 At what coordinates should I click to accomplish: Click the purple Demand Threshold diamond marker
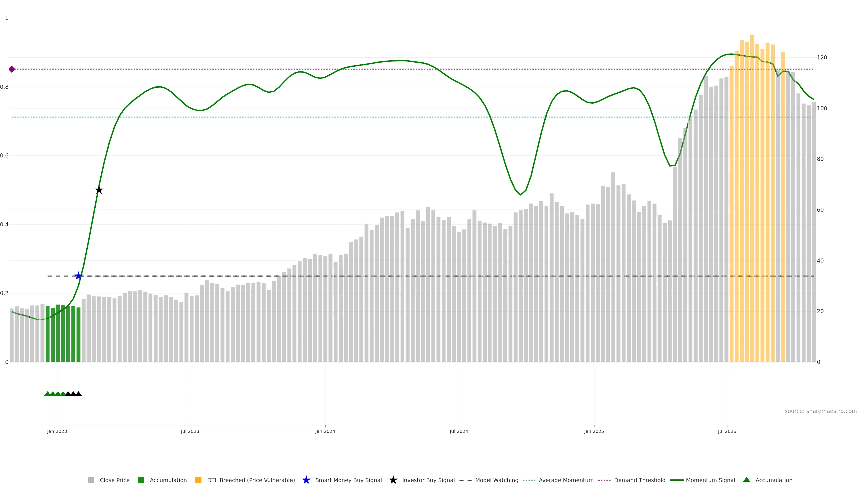pyautogui.click(x=12, y=69)
